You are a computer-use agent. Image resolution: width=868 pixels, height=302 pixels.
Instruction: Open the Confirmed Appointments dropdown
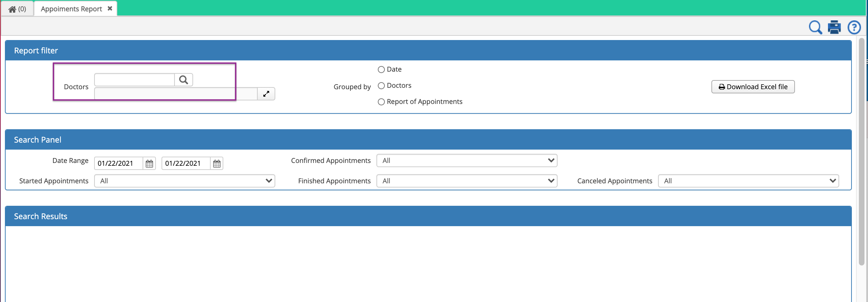(467, 160)
